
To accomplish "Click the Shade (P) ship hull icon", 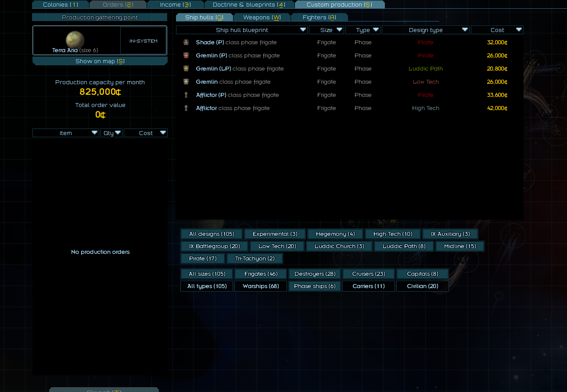I will point(186,43).
